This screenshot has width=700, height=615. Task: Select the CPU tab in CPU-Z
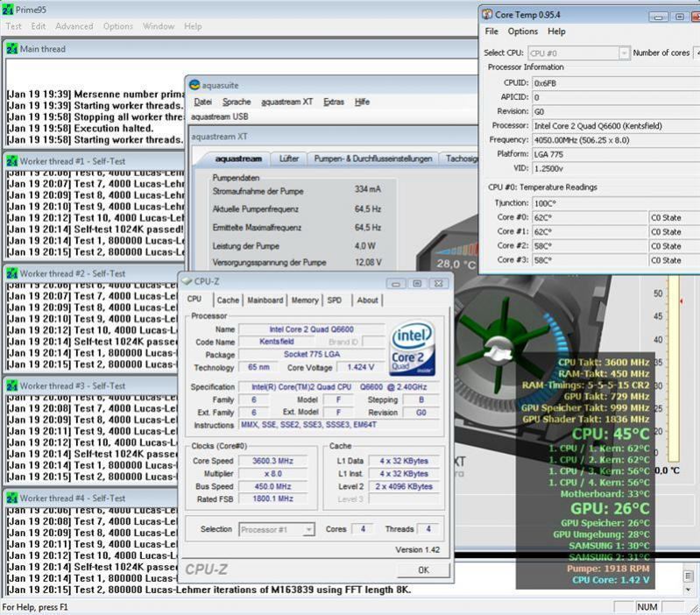click(x=194, y=299)
